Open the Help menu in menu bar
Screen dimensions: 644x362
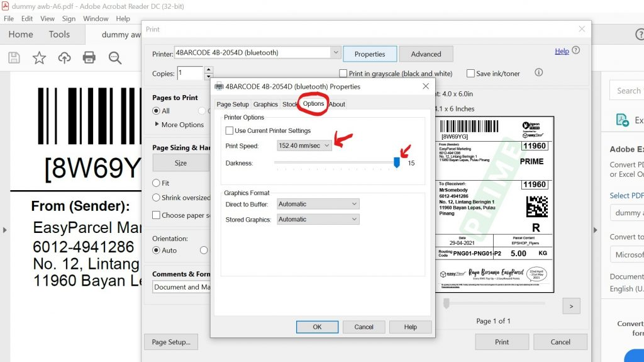123,18
